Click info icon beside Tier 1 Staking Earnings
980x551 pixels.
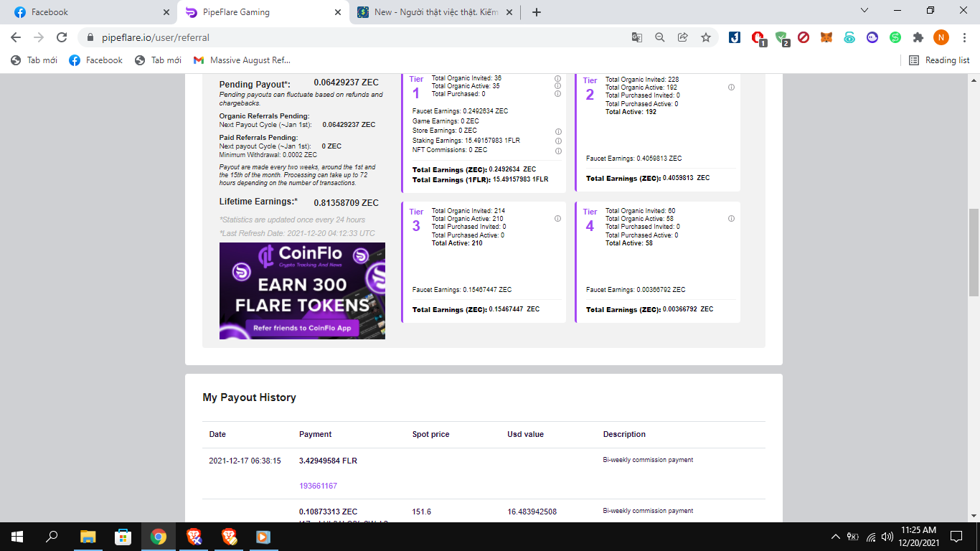(x=557, y=141)
